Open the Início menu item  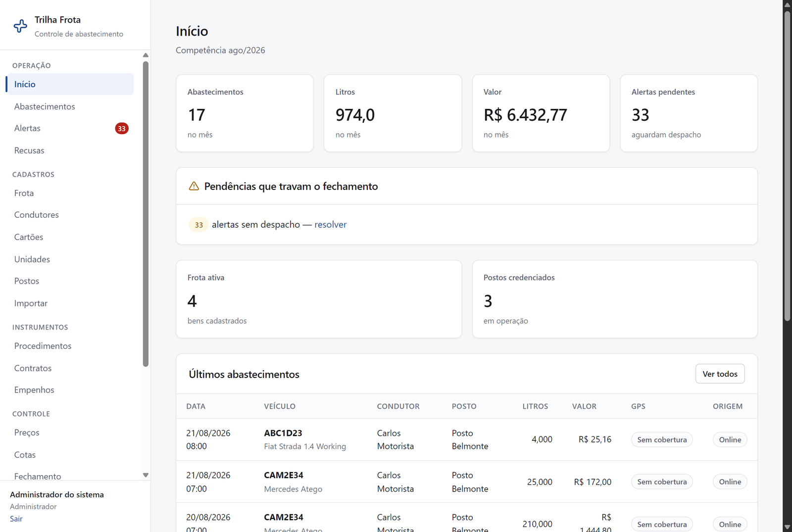pos(70,84)
